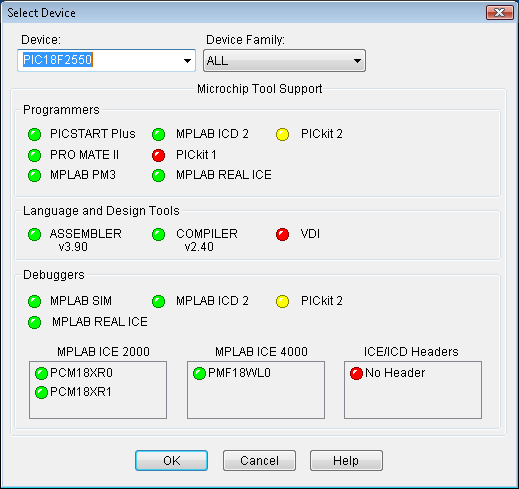Click the yellow PICkit 2 programmer indicator
The width and height of the screenshot is (519, 489).
[x=282, y=134]
